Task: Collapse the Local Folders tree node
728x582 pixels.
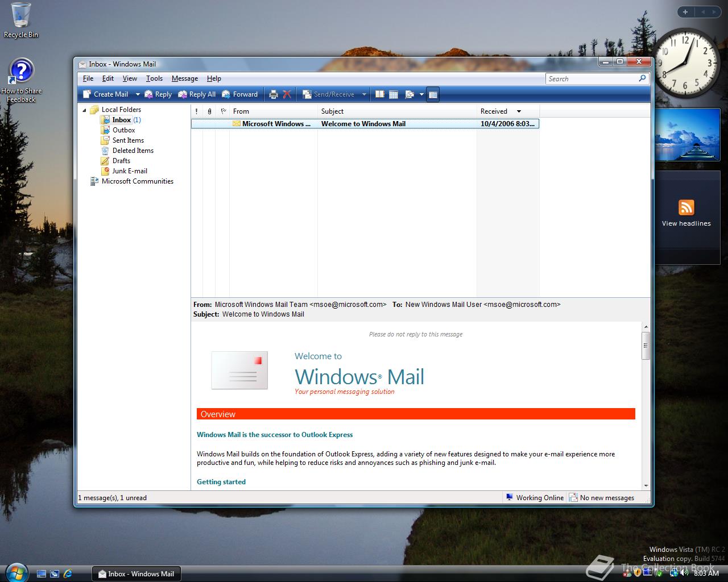Action: click(x=85, y=110)
